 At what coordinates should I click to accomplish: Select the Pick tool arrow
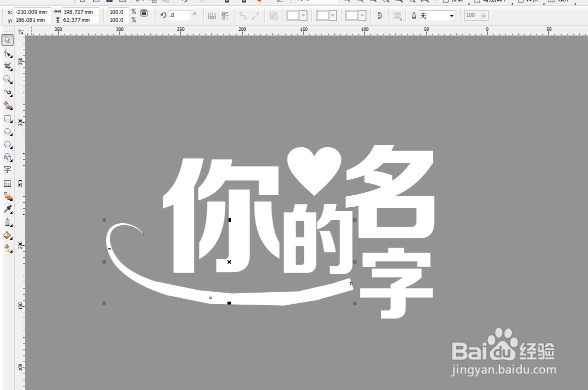pyautogui.click(x=7, y=40)
